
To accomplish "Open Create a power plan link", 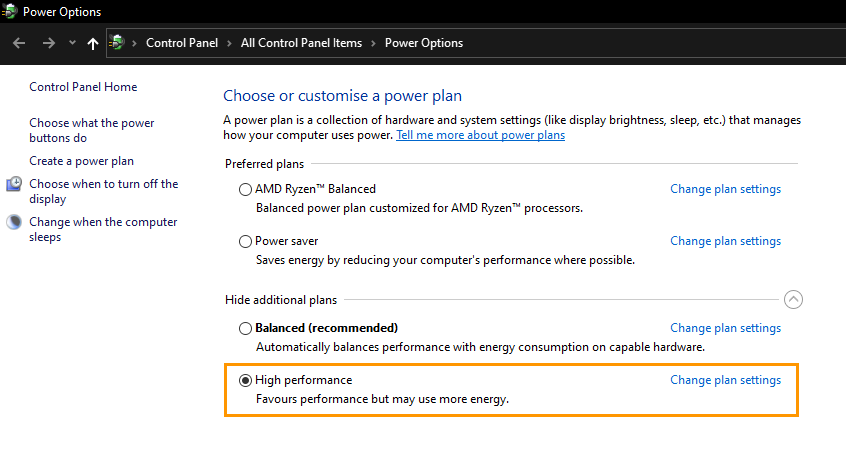I will click(81, 161).
